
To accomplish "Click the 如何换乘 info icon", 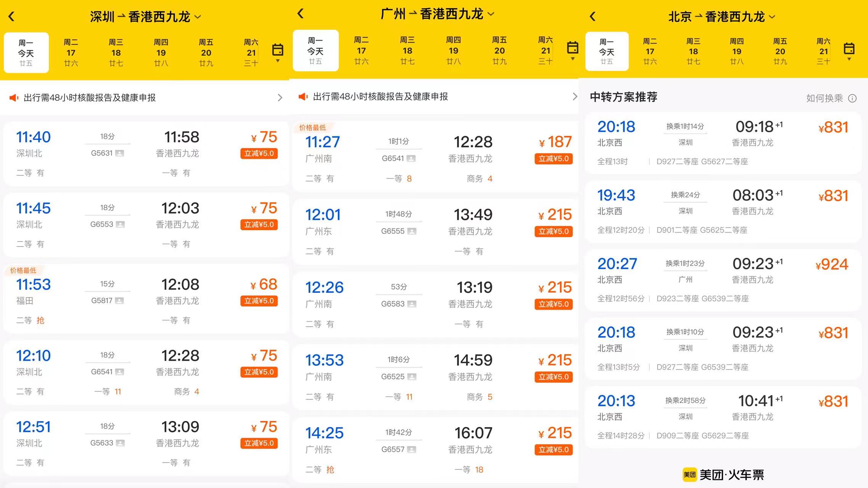I will [x=852, y=98].
